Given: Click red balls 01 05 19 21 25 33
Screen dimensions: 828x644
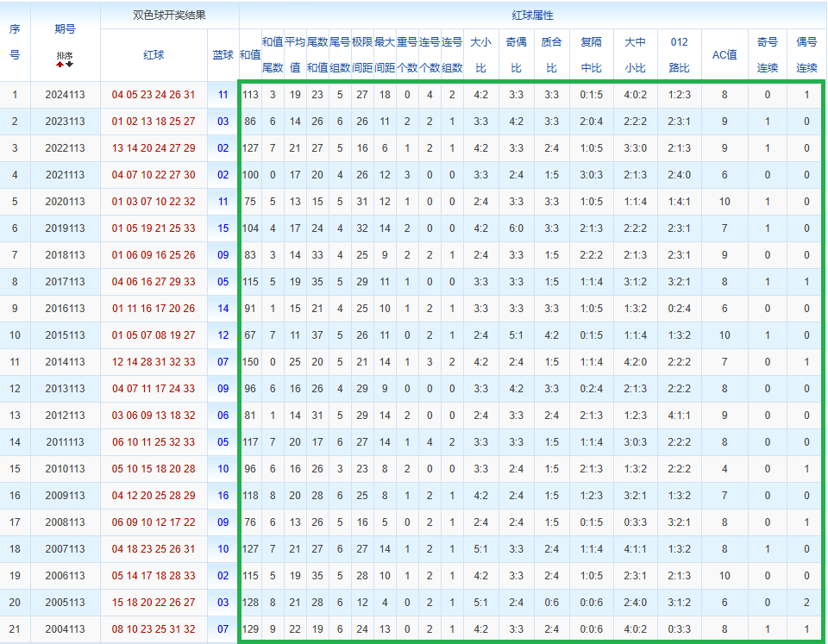Looking at the screenshot, I should point(154,228).
